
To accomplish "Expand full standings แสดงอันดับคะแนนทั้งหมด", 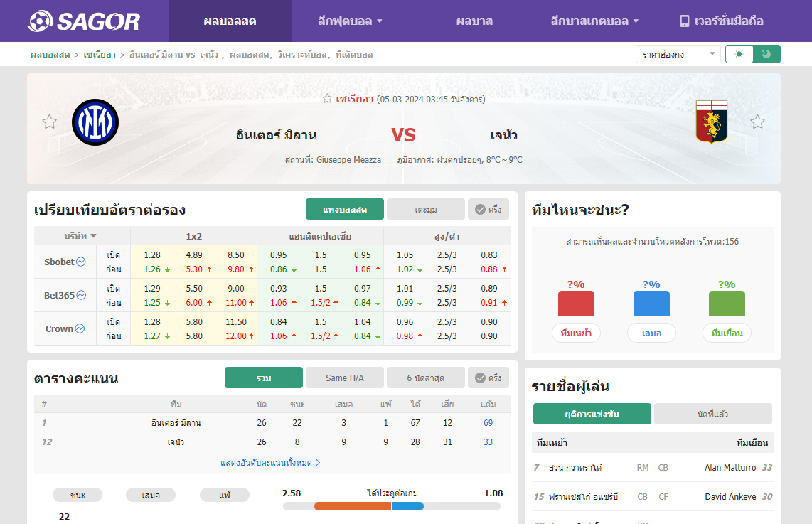I will (x=270, y=463).
